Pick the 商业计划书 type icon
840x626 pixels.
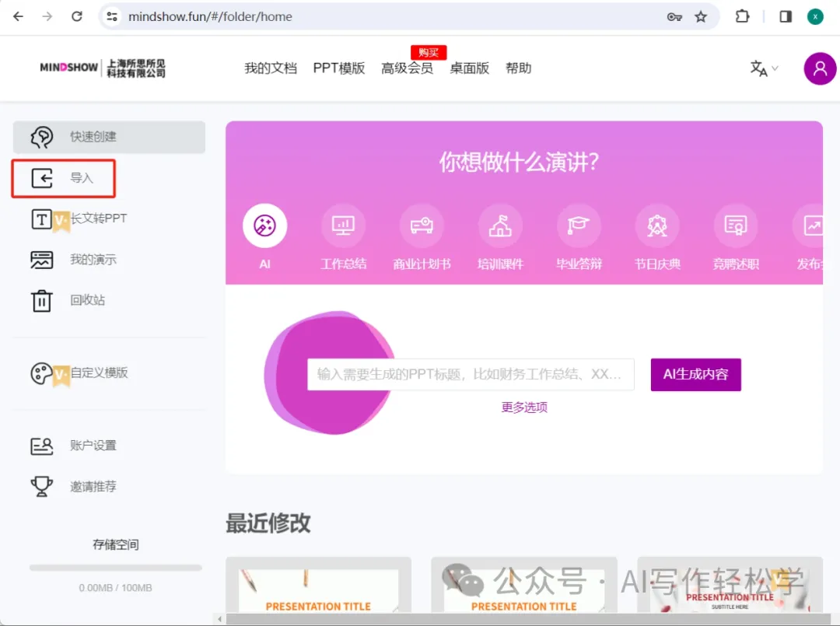tap(422, 226)
